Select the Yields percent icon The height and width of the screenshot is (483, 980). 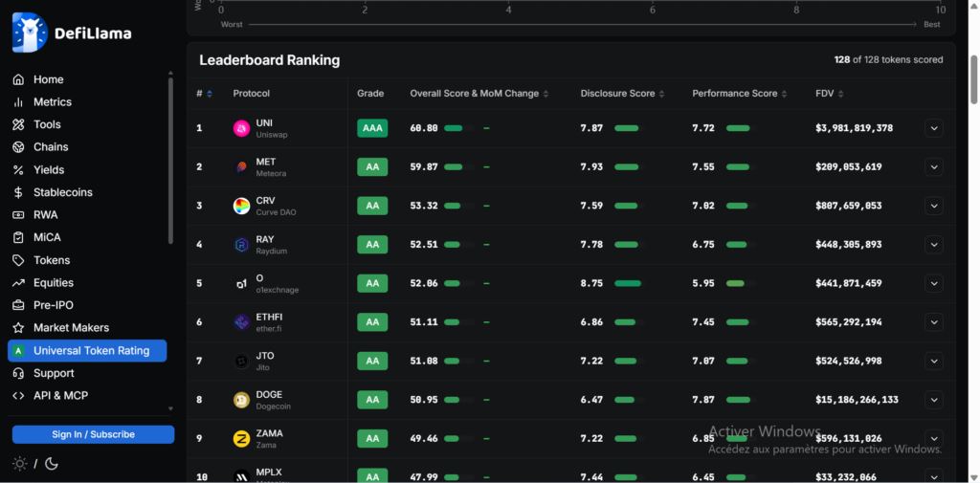click(19, 170)
